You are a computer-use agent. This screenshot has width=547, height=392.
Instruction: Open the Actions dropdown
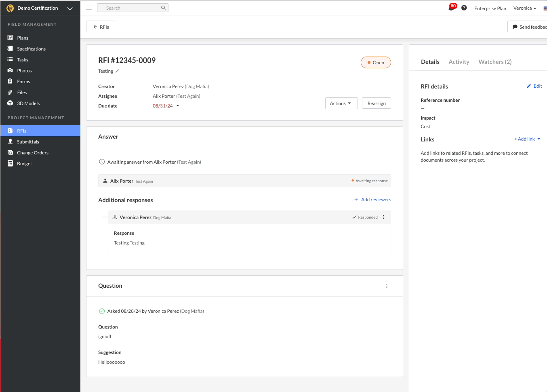point(341,103)
